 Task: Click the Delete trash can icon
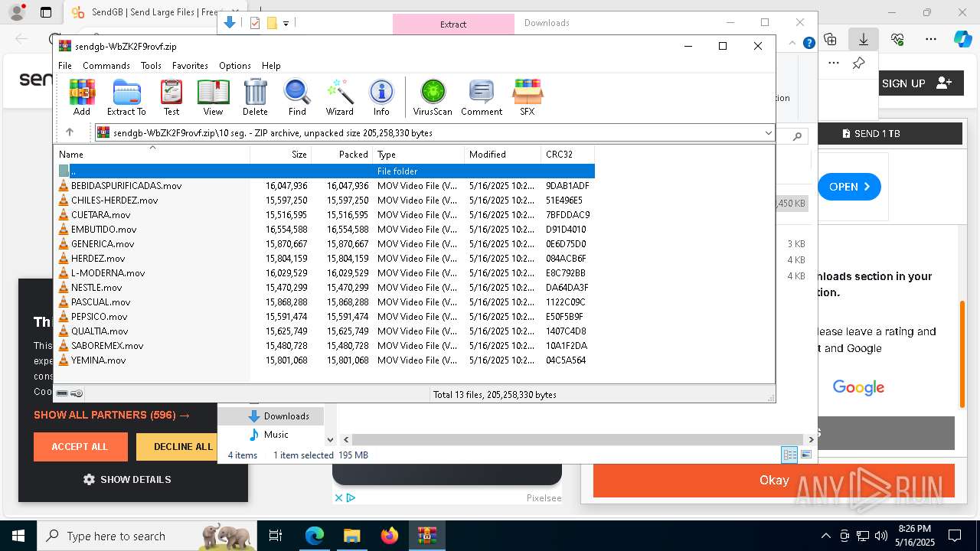(x=255, y=97)
